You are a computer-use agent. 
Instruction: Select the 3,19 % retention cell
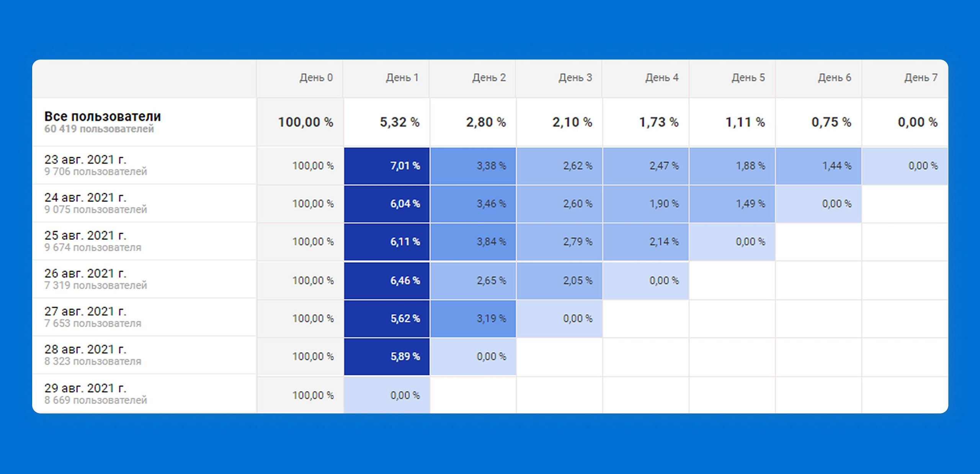coord(491,319)
